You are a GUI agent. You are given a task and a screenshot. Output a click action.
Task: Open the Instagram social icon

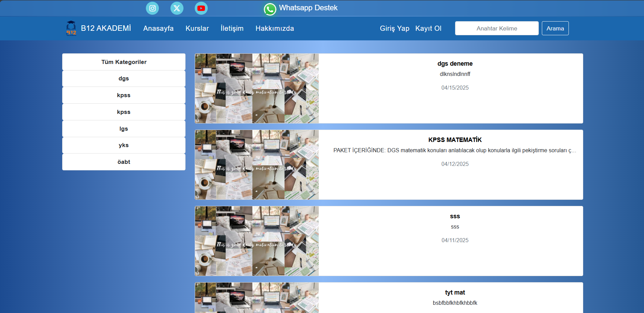tap(152, 8)
